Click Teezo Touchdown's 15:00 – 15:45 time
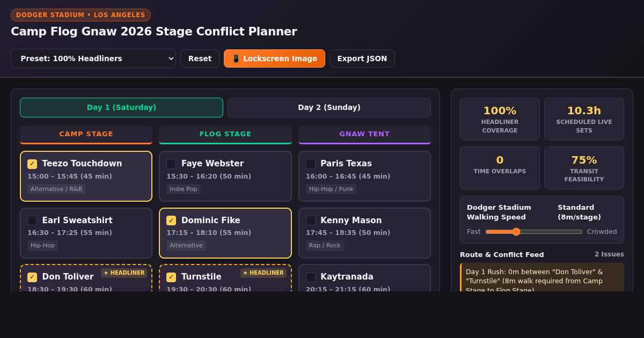 click(70, 177)
